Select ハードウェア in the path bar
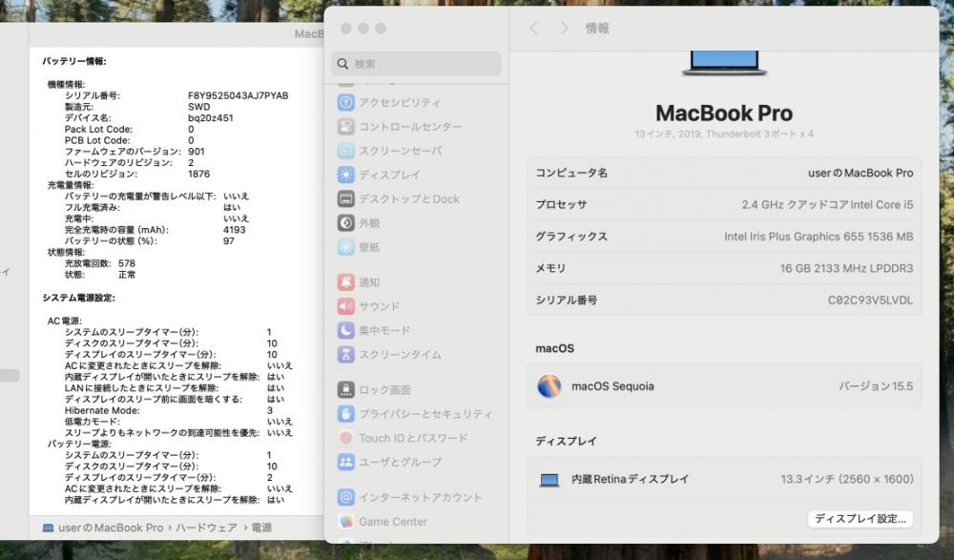Viewport: 954px width, 560px height. point(206,528)
